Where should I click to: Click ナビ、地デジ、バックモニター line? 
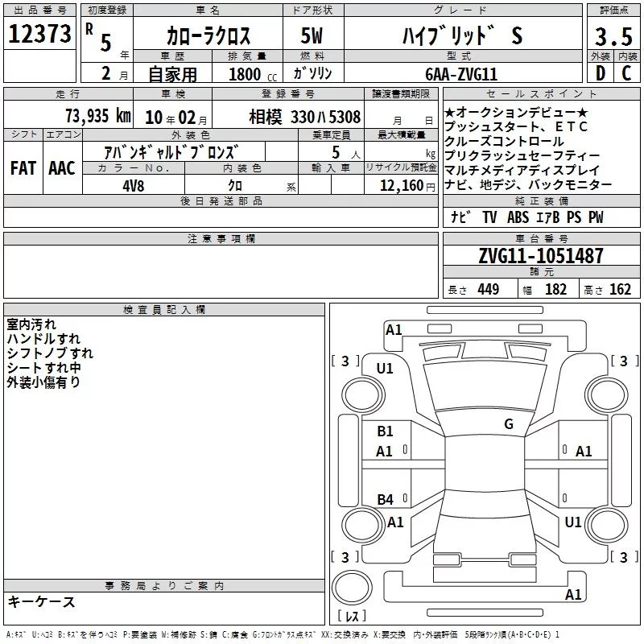pyautogui.click(x=528, y=185)
